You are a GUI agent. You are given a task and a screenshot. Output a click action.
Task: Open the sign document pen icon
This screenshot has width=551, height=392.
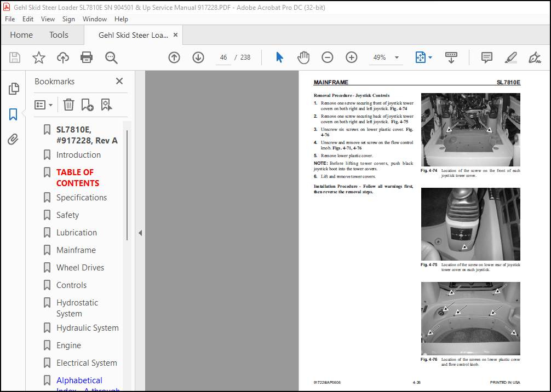click(x=535, y=57)
